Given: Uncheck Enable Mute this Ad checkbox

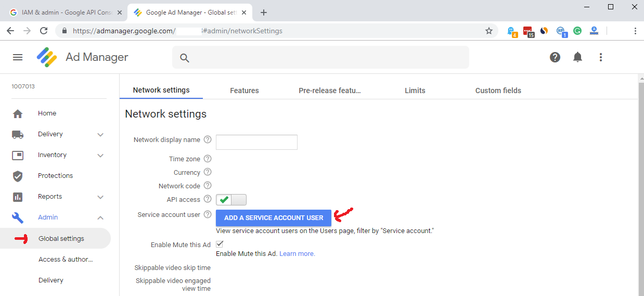Looking at the screenshot, I should click(x=220, y=244).
